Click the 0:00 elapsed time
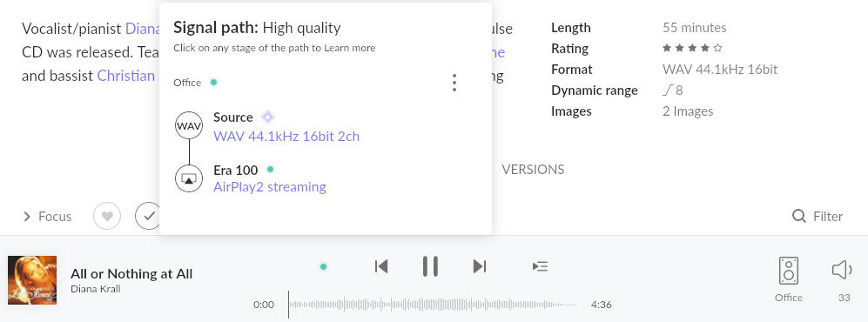868x322 pixels. 264,305
